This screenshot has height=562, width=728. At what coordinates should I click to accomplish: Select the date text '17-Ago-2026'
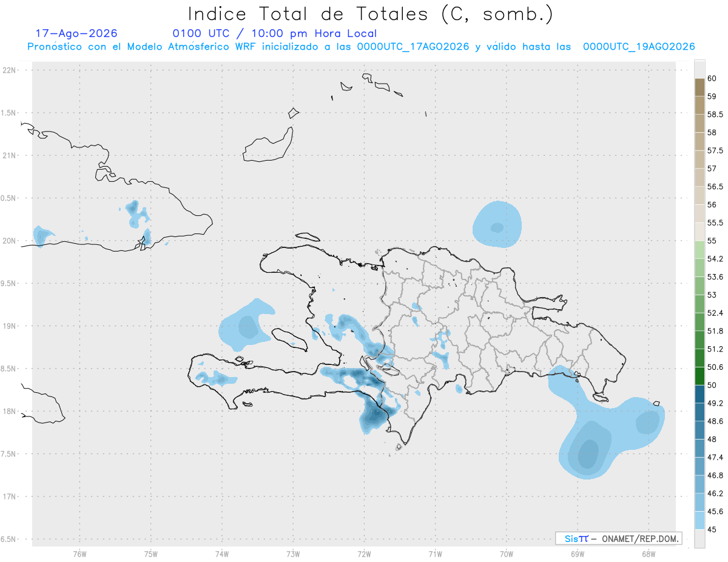(x=76, y=33)
